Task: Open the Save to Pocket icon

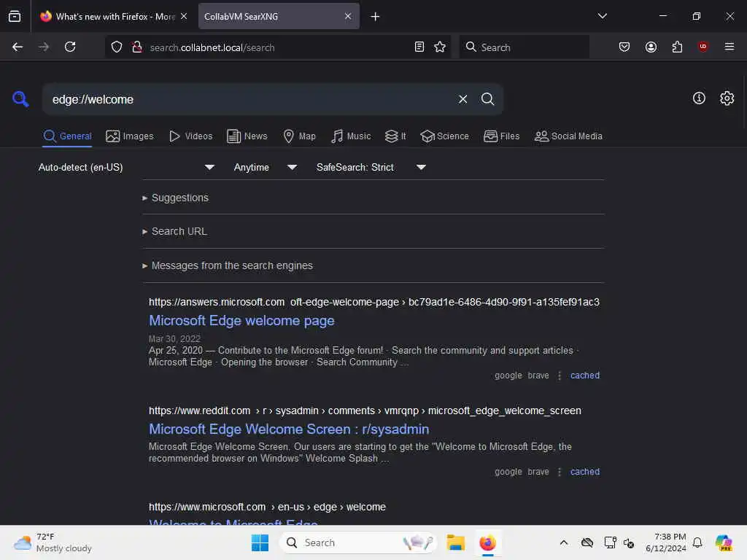Action: (624, 47)
